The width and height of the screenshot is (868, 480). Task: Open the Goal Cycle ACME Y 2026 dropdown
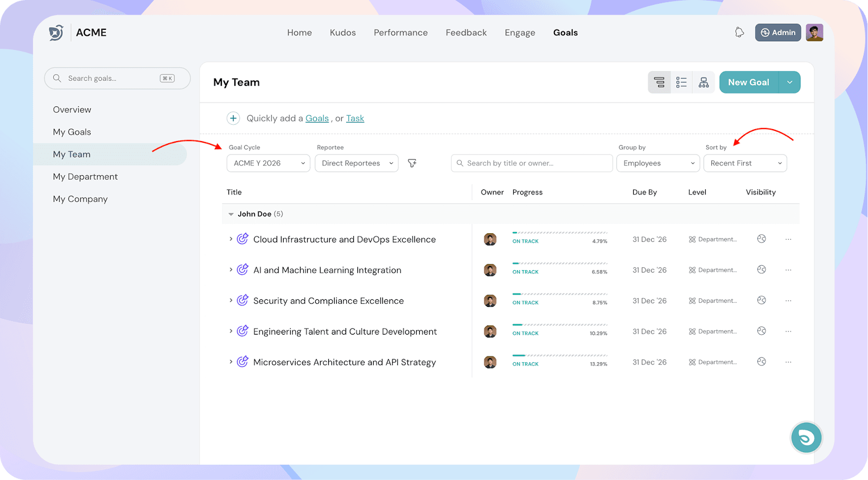(x=268, y=163)
